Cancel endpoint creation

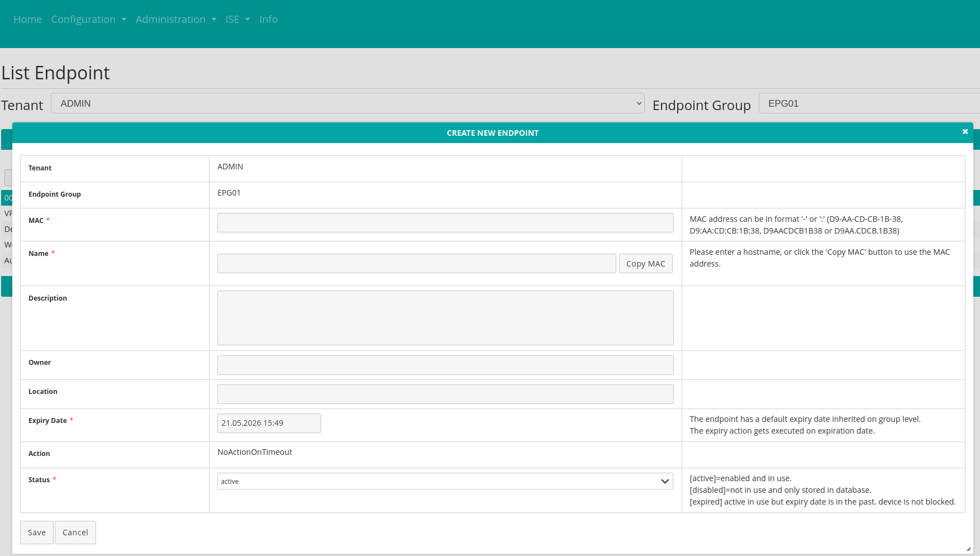(75, 533)
